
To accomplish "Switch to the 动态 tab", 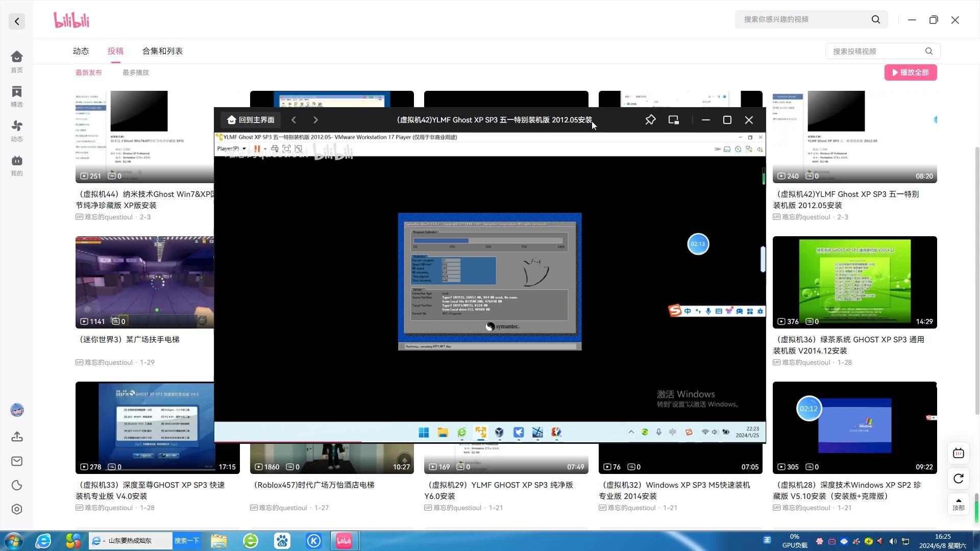I will 81,51.
